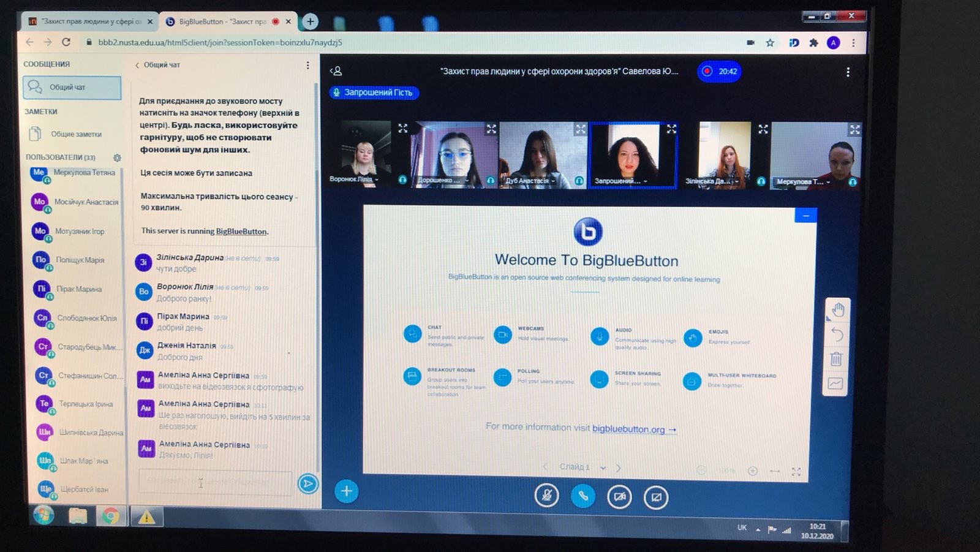The width and height of the screenshot is (980, 552).
Task: Open the BigBlueButton link in chat
Action: point(241,232)
